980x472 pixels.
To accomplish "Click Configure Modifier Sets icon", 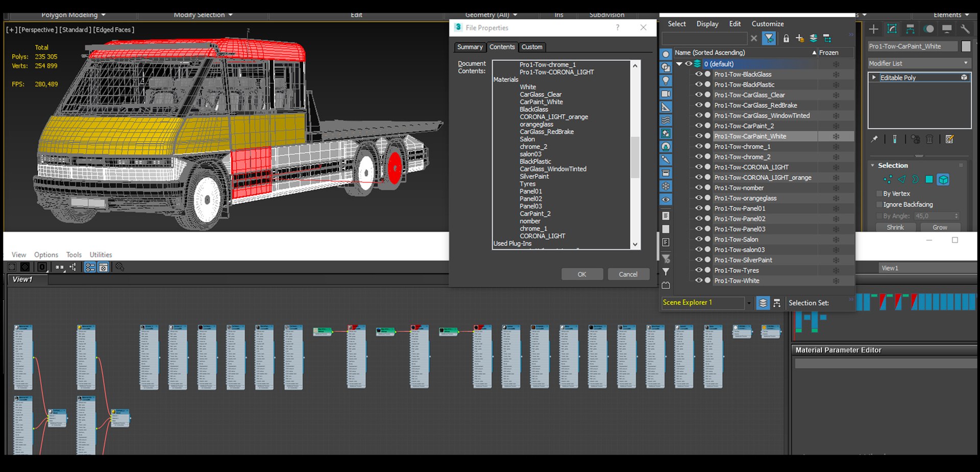I will (x=949, y=139).
